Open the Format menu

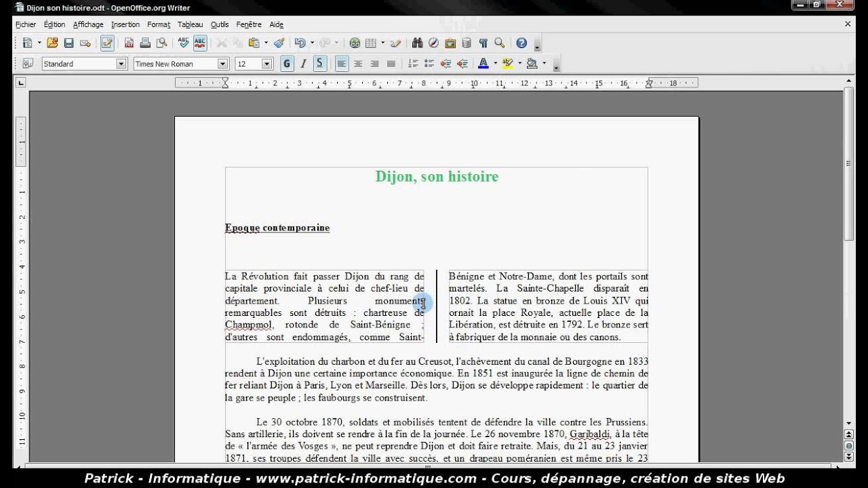(x=159, y=24)
